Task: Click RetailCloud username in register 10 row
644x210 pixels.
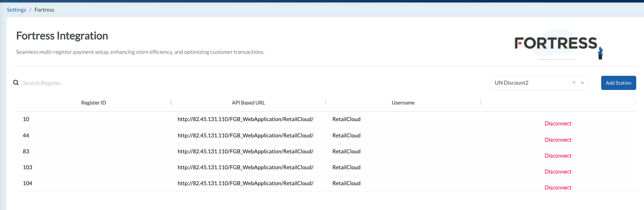Action: coord(347,119)
